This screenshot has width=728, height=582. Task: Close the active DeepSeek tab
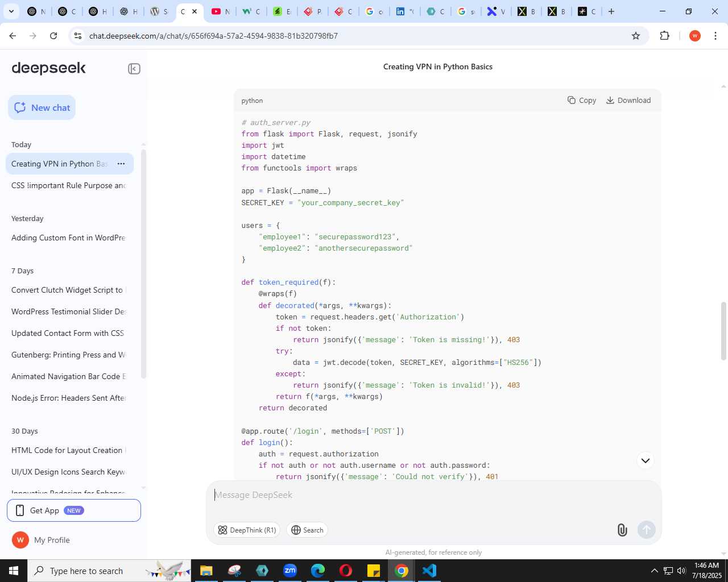pos(195,11)
